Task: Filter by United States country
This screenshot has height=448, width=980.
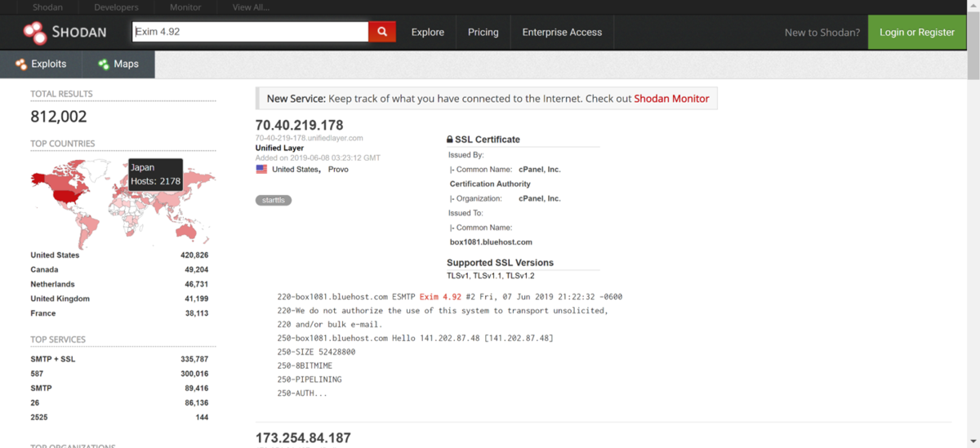Action: click(x=119, y=255)
